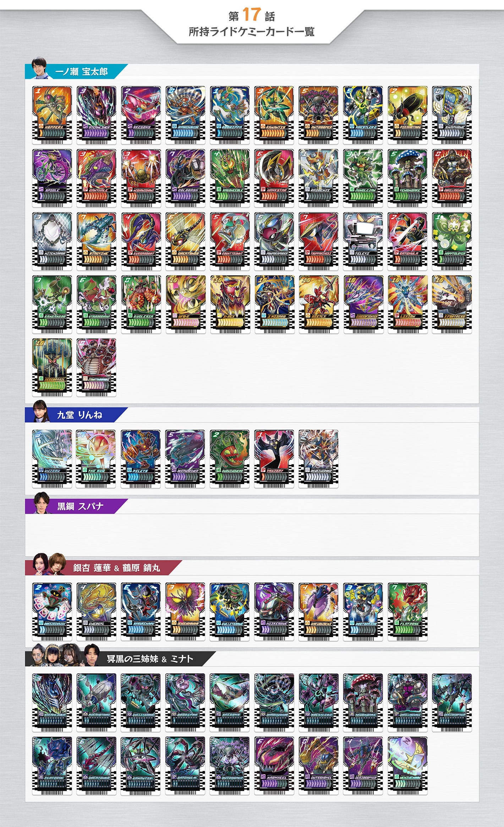Click the UFO-X level 10 card

[x=186, y=304]
